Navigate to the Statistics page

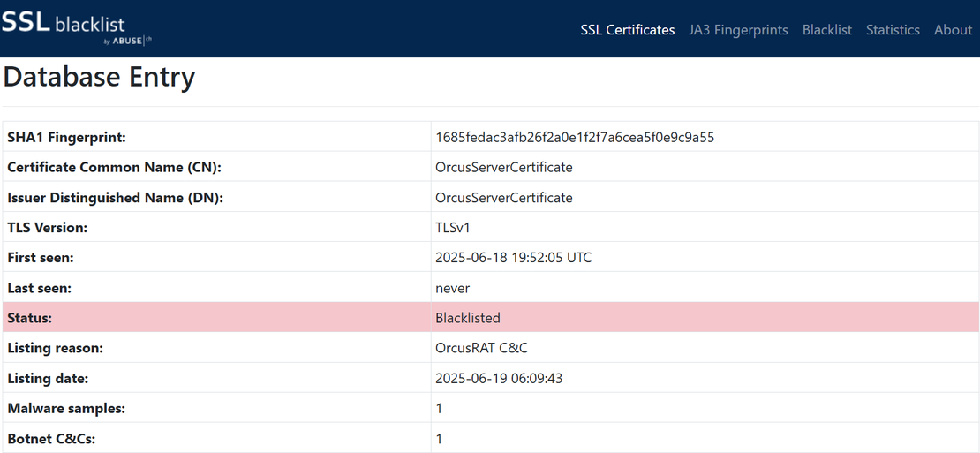[893, 30]
